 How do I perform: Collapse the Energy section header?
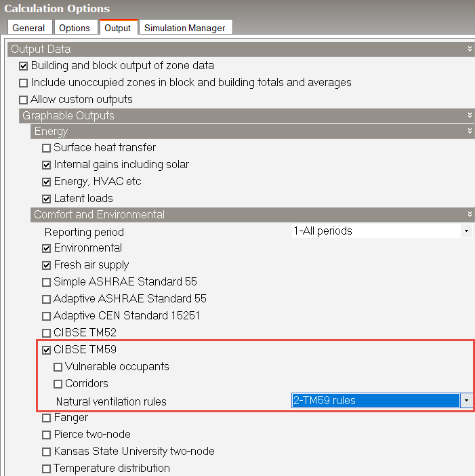tap(469, 132)
